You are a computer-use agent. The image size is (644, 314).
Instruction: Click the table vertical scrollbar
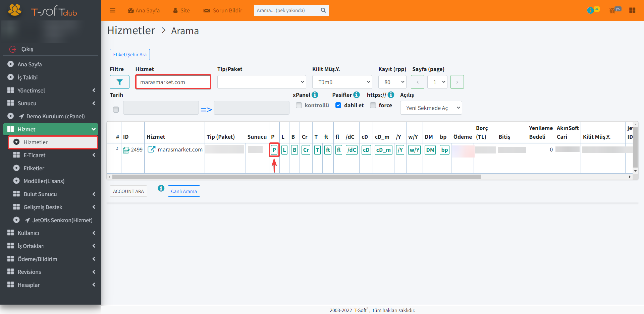click(635, 147)
